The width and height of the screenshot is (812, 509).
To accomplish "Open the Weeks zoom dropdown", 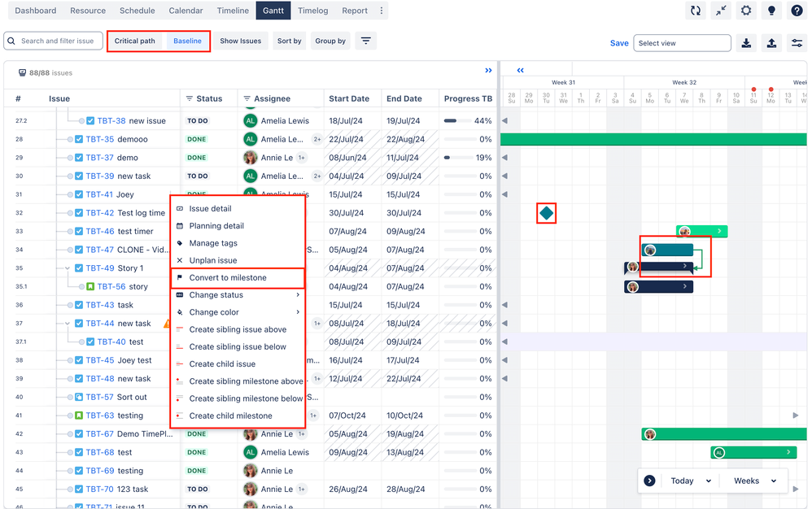I will click(x=755, y=481).
